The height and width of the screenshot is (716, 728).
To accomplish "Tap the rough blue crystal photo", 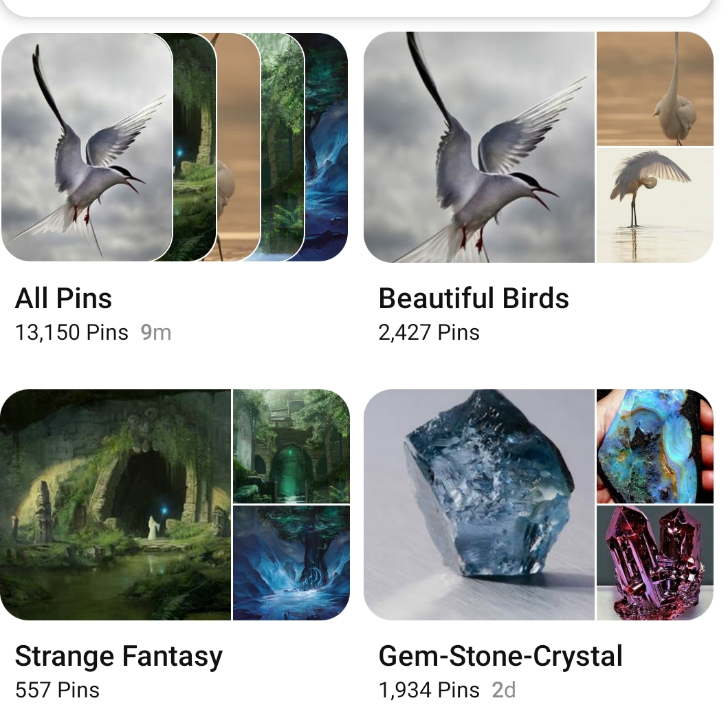I will (x=479, y=505).
